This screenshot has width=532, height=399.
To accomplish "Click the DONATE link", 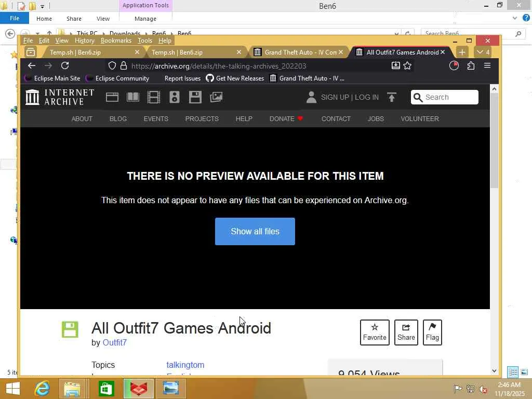I will click(x=286, y=119).
